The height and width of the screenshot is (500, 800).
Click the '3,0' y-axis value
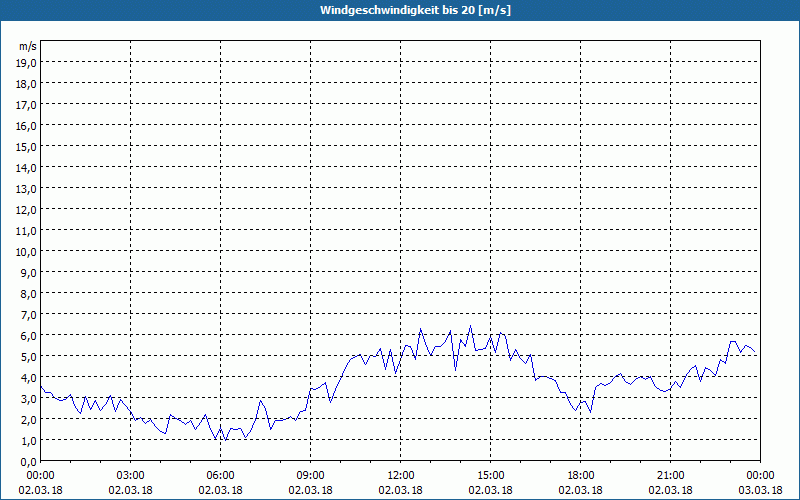tap(29, 398)
